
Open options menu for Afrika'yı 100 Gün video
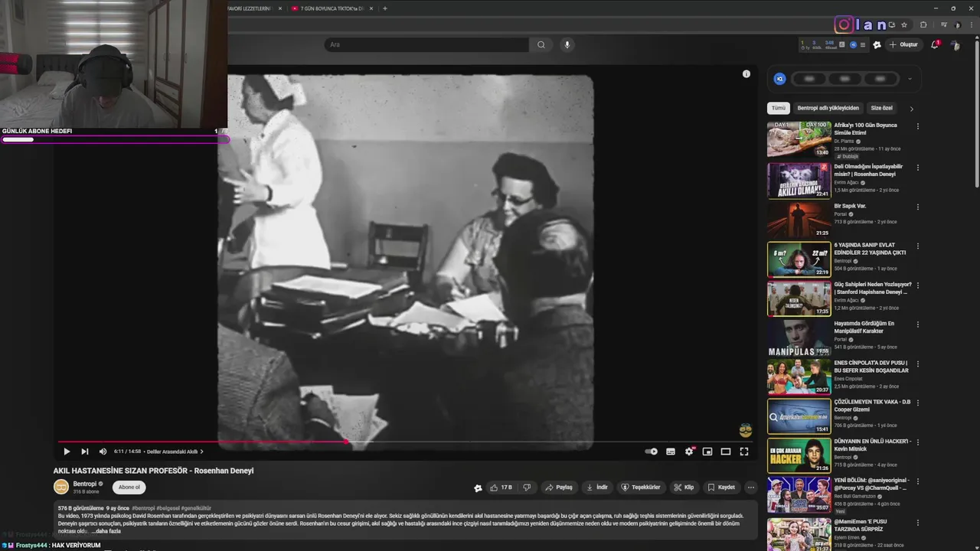click(x=918, y=126)
